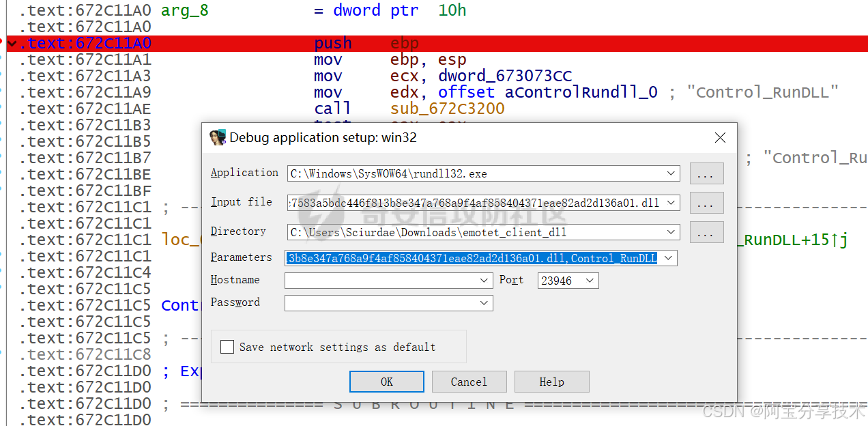Click address .text:672C11A9 mov edx line
The height and width of the screenshot is (426, 868).
click(85, 92)
